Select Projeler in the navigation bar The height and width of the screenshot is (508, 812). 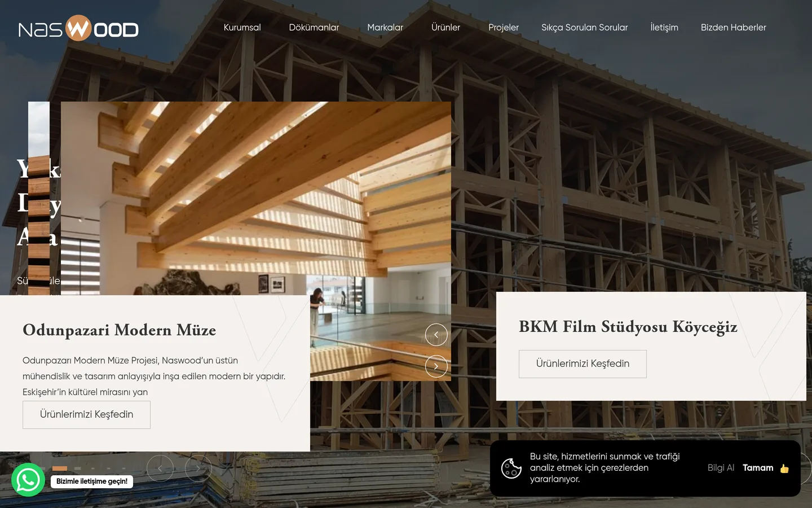click(504, 27)
